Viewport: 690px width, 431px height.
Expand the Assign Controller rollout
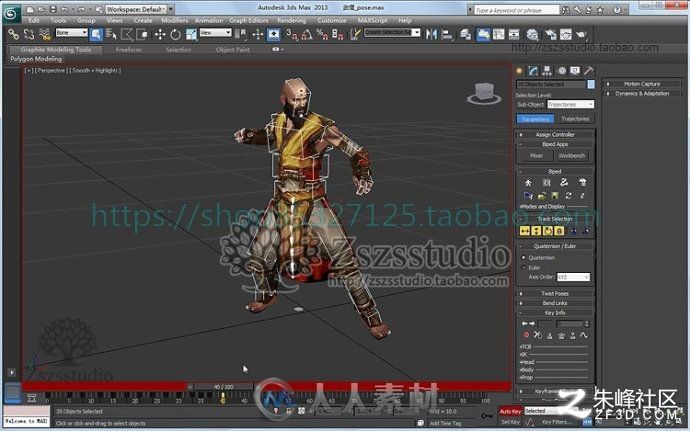tap(555, 135)
